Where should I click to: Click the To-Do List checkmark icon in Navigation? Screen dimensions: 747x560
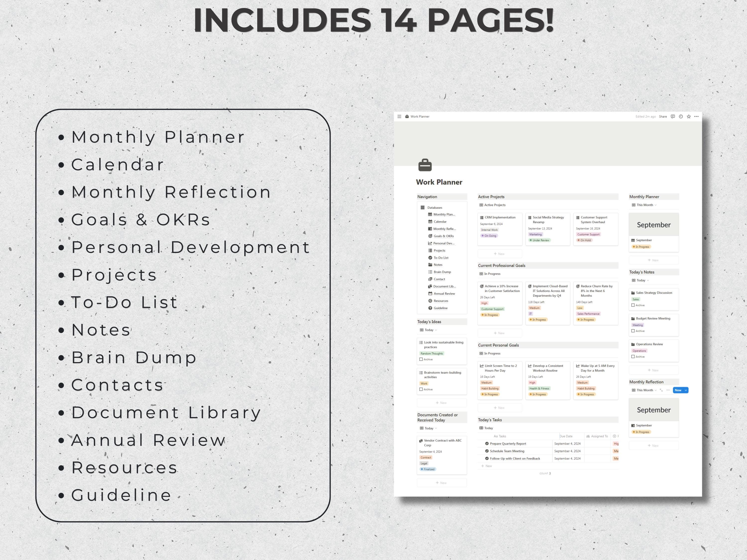pyautogui.click(x=430, y=258)
